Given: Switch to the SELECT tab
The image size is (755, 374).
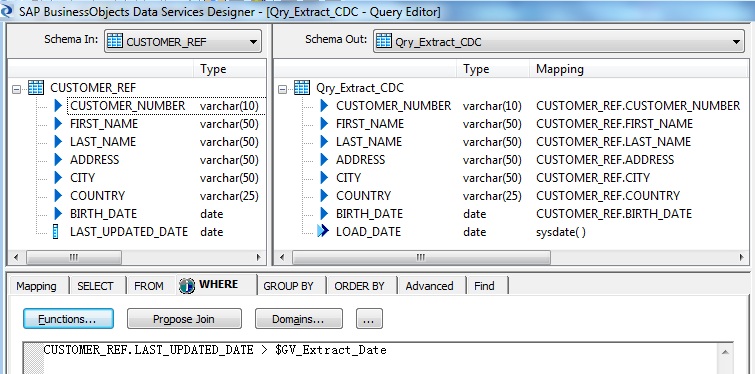Looking at the screenshot, I should pos(95,286).
